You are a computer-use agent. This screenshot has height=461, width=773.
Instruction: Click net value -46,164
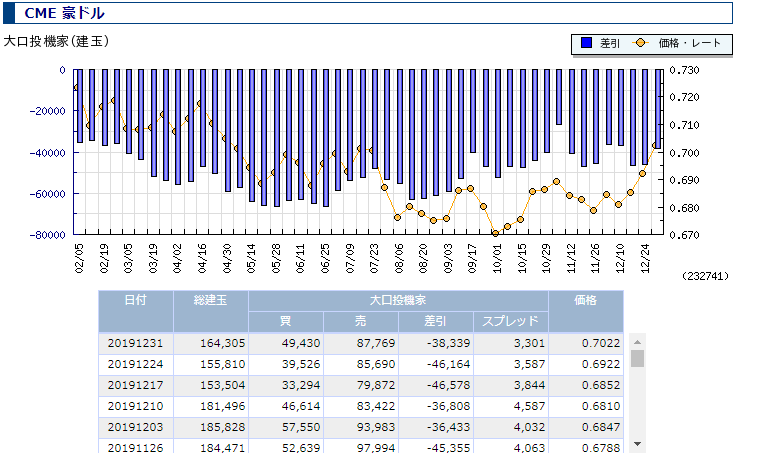pos(449,364)
